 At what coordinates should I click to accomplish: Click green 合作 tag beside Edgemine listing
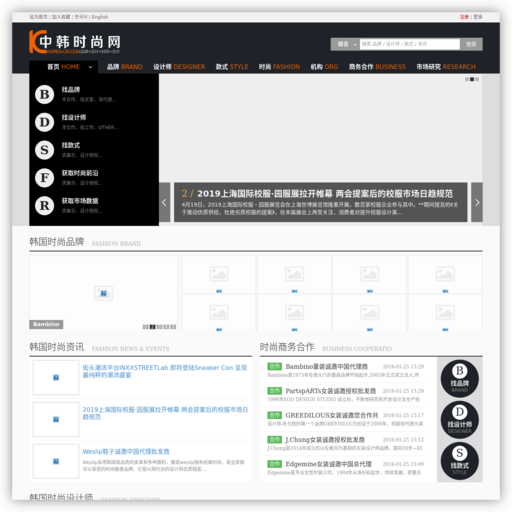(275, 464)
